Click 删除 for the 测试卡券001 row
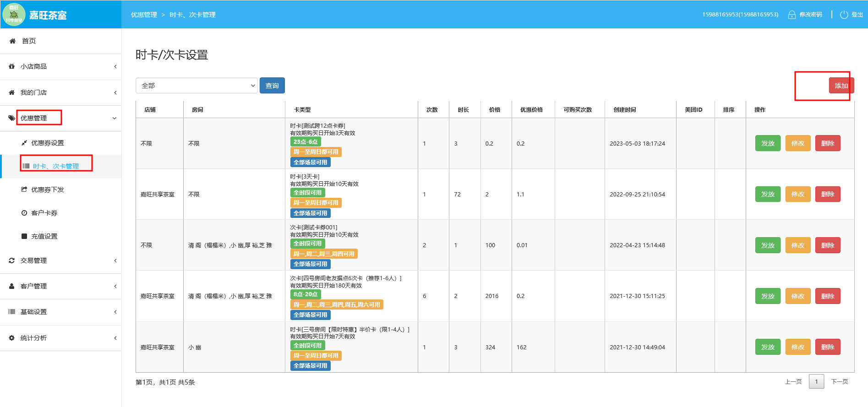 [828, 245]
